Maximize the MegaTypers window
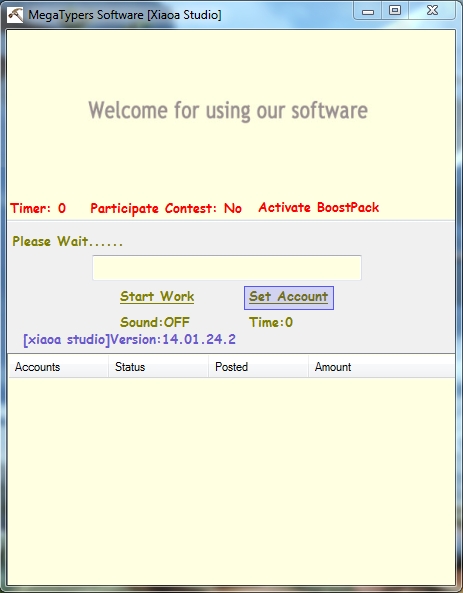This screenshot has height=593, width=463. [395, 11]
